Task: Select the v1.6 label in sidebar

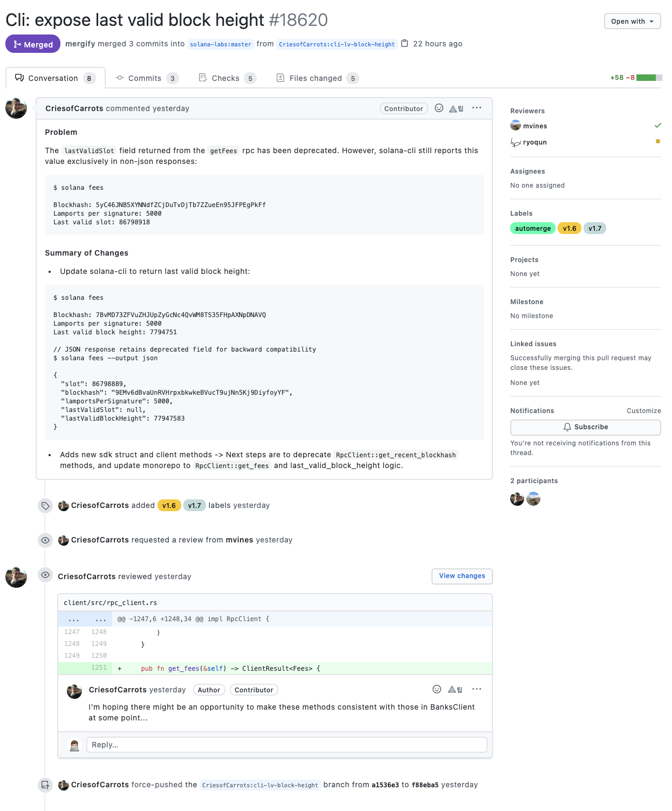Action: 570,228
